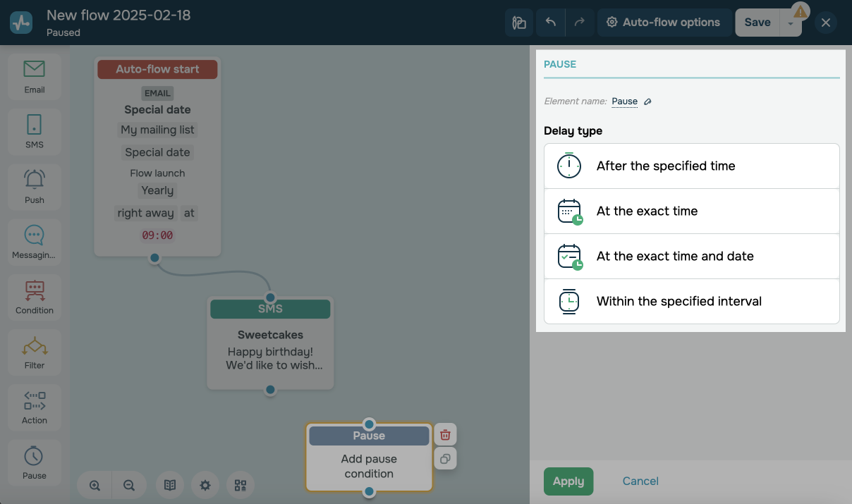Click the 'Sweetcakes' sender name
The image size is (852, 504).
(270, 335)
